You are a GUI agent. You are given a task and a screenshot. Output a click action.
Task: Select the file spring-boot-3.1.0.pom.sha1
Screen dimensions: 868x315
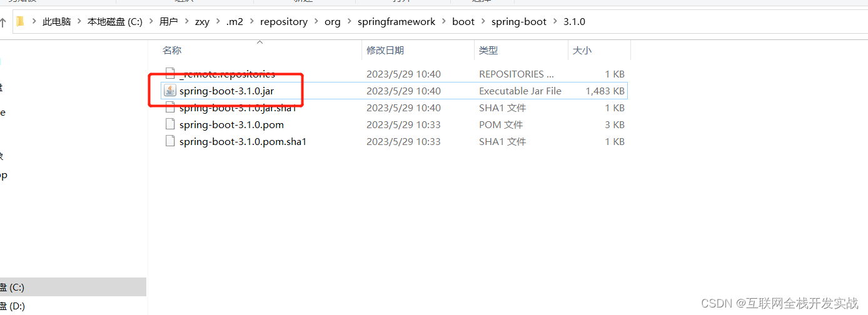click(x=243, y=141)
